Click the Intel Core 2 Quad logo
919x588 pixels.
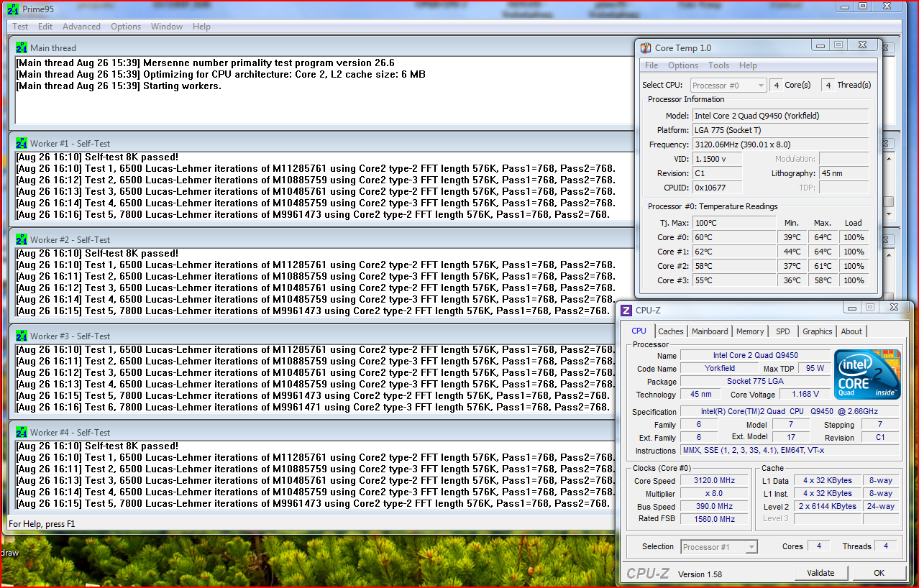(867, 375)
